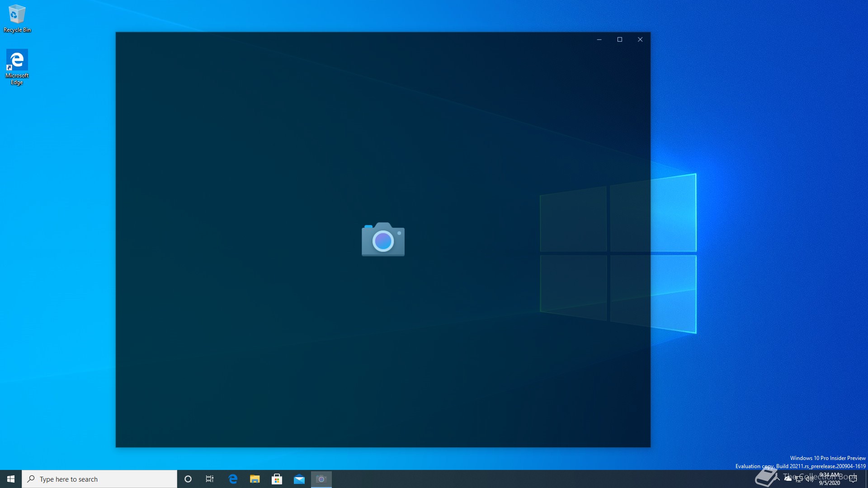This screenshot has width=868, height=488.
Task: Open File Explorer from the taskbar
Action: 255,479
